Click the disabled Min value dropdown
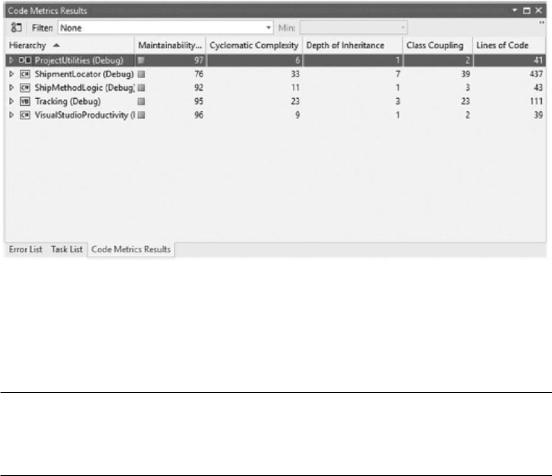Image resolution: width=552 pixels, height=476 pixels. (353, 28)
